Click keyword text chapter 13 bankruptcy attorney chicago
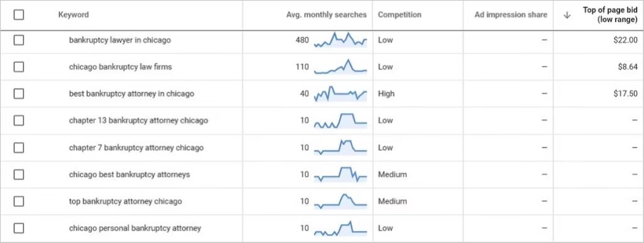 pyautogui.click(x=138, y=121)
